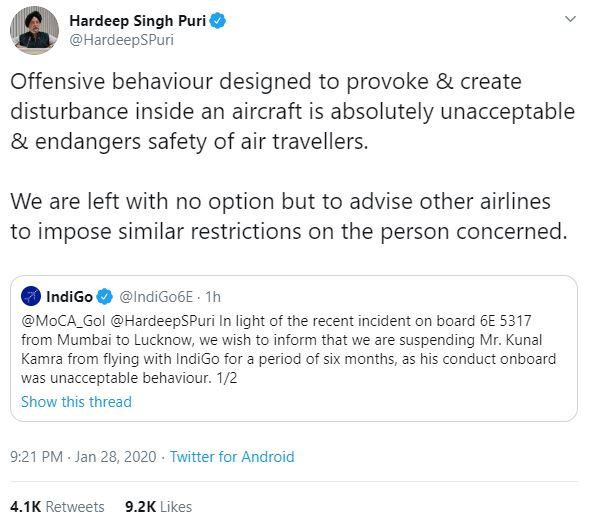The height and width of the screenshot is (523, 592).
Task: Open the @HardeepSPuri handle link
Action: pyautogui.click(x=122, y=40)
